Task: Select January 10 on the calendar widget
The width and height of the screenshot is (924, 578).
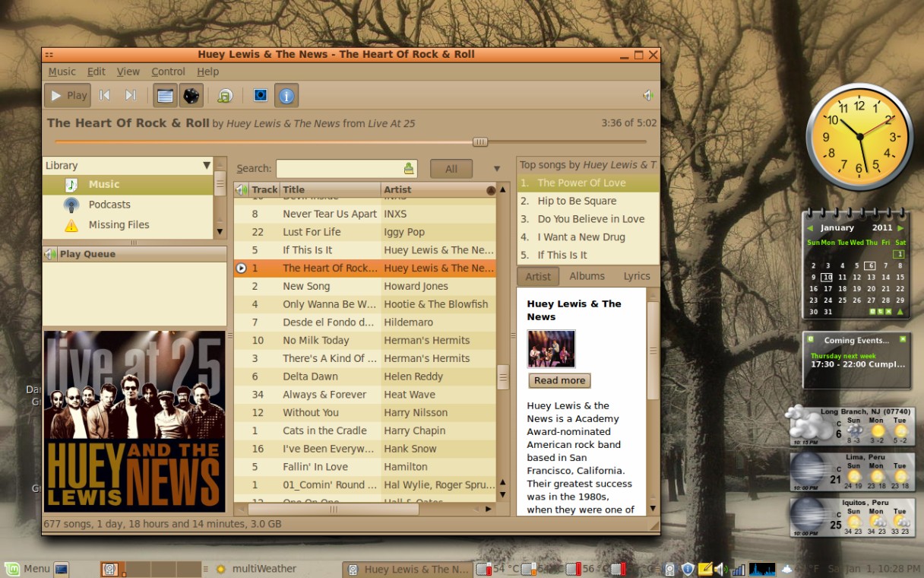Action: (827, 278)
